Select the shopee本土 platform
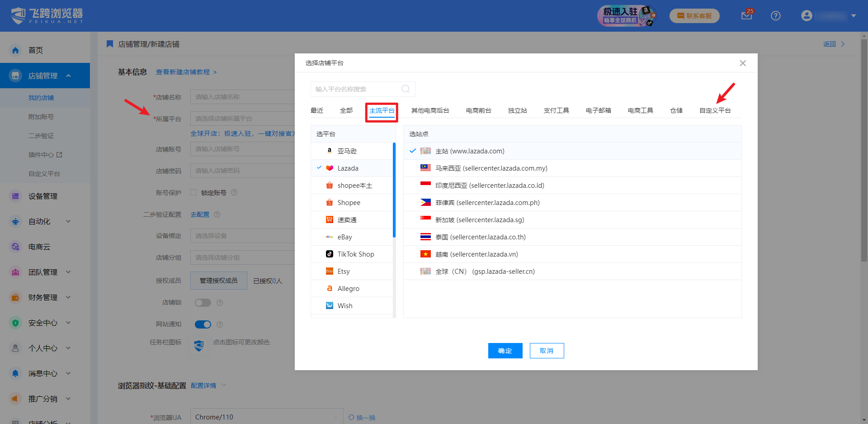868x424 pixels. (352, 186)
